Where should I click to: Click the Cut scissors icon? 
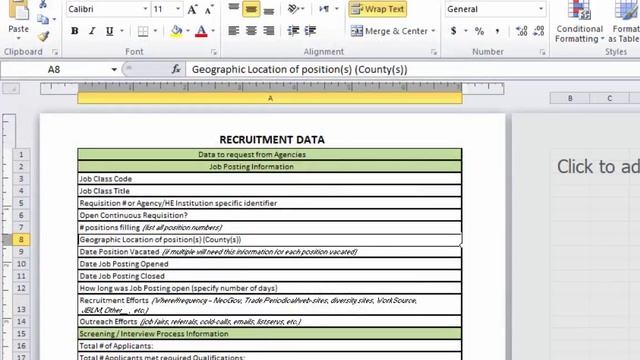(43, 4)
